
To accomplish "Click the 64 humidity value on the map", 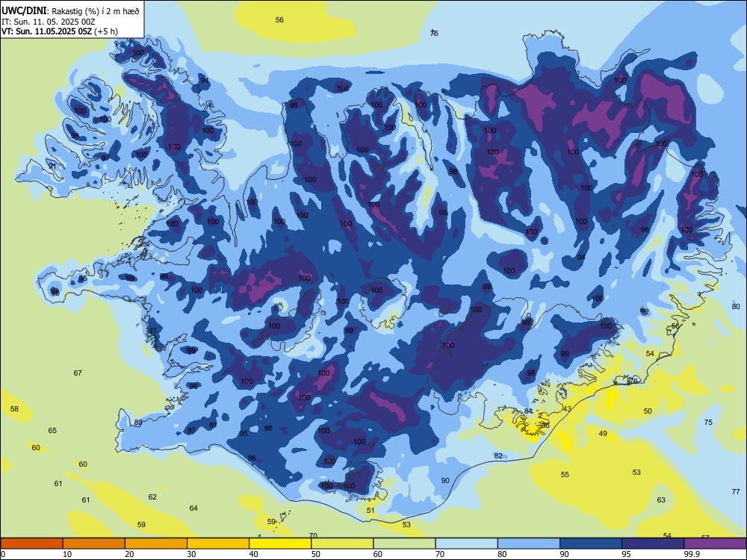I will [193, 508].
